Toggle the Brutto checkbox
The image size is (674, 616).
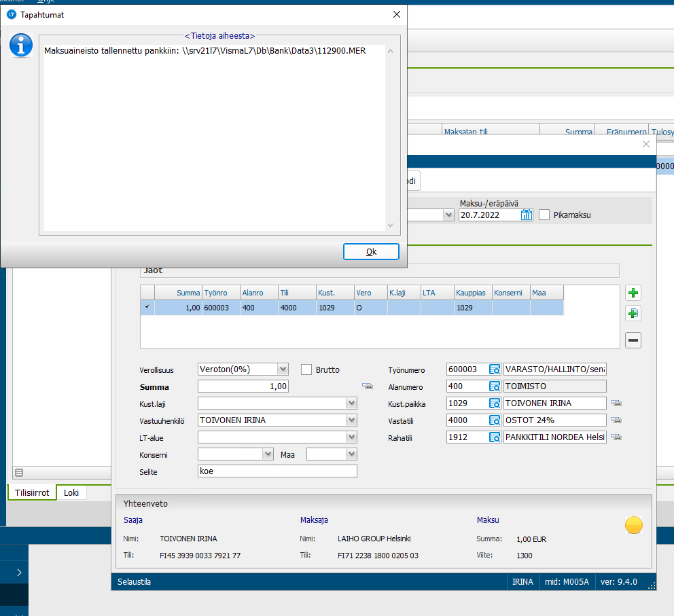[306, 369]
